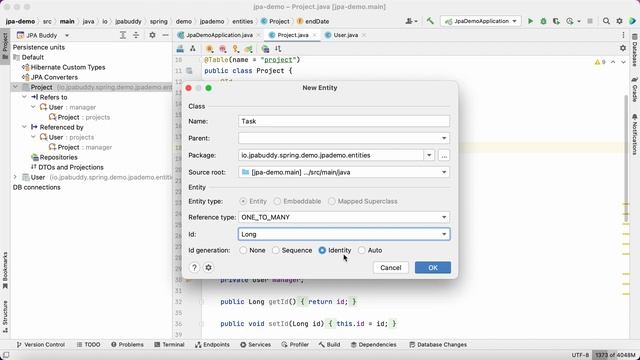Collapse the Referenced by tree node
Image resolution: width=640 pixels, height=360 pixels.
coord(24,127)
